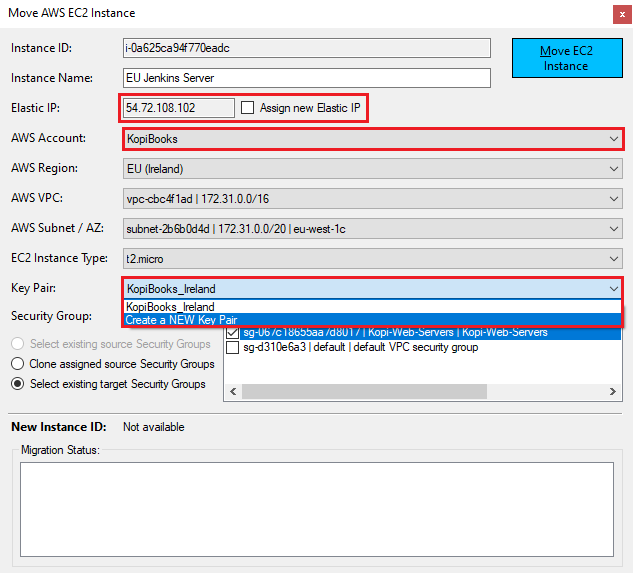Uncheck the Kopi-Web-Servers security group

[x=233, y=333]
